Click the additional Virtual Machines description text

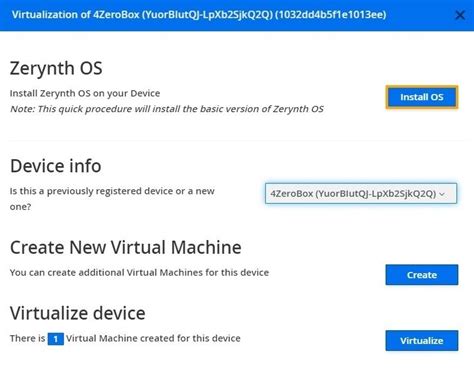(x=139, y=272)
